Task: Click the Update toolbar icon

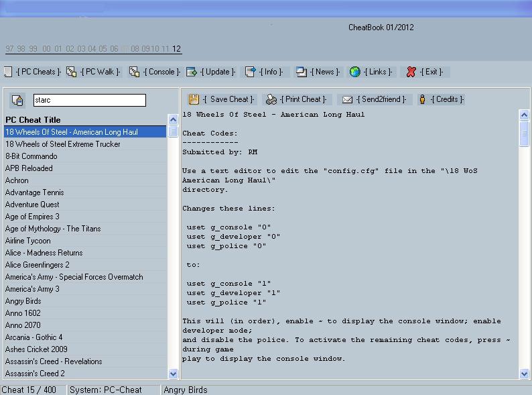Action: coord(192,72)
